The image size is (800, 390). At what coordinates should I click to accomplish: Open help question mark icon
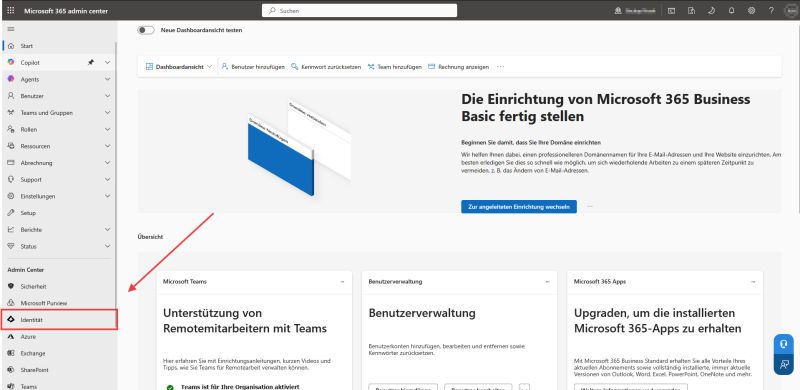771,11
